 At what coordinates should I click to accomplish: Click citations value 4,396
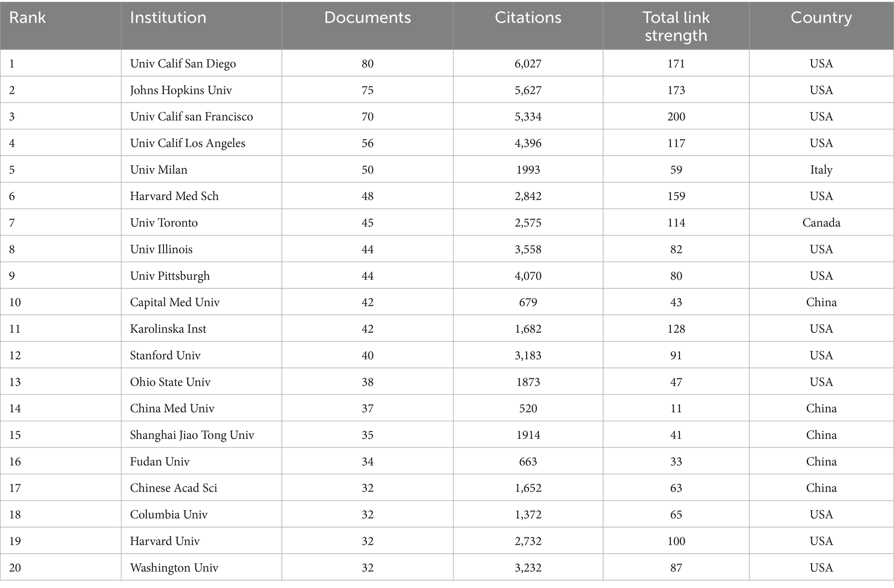528,143
